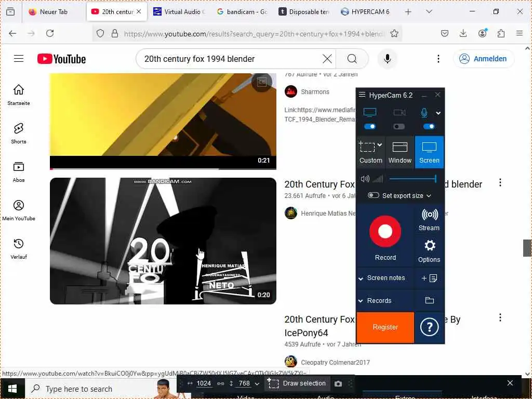Click the page vertical scrollbar thumb
Image resolution: width=532 pixels, height=399 pixels.
[x=527, y=248]
